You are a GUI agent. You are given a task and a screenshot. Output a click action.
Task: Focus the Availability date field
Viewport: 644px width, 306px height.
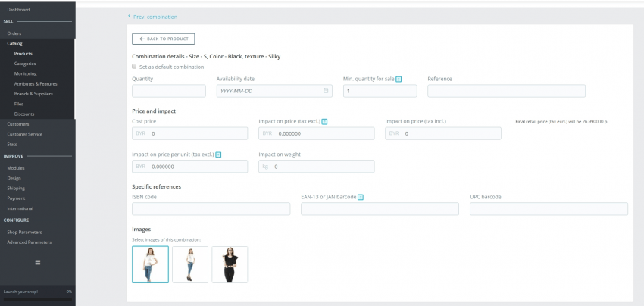(274, 91)
